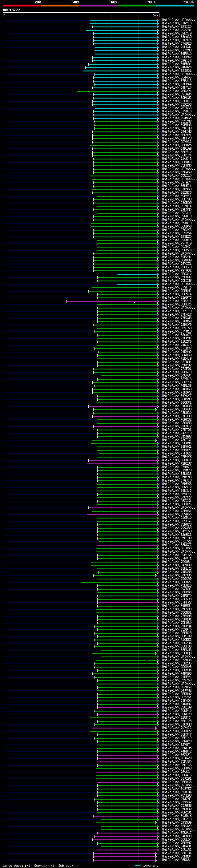
Task: Click the UniRef100_Q9LKW7 label
Action: (x=177, y=47)
